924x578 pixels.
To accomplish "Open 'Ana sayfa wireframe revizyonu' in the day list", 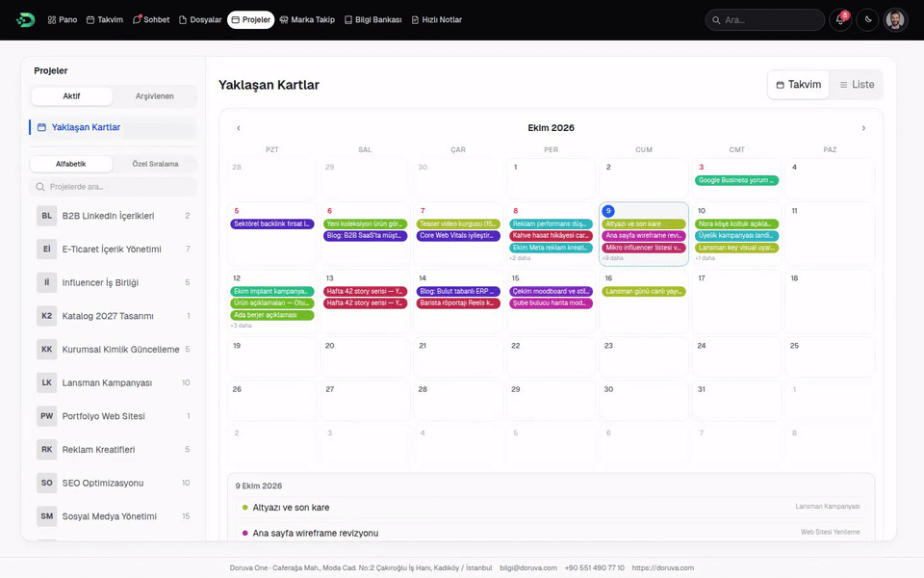I will 551,533.
